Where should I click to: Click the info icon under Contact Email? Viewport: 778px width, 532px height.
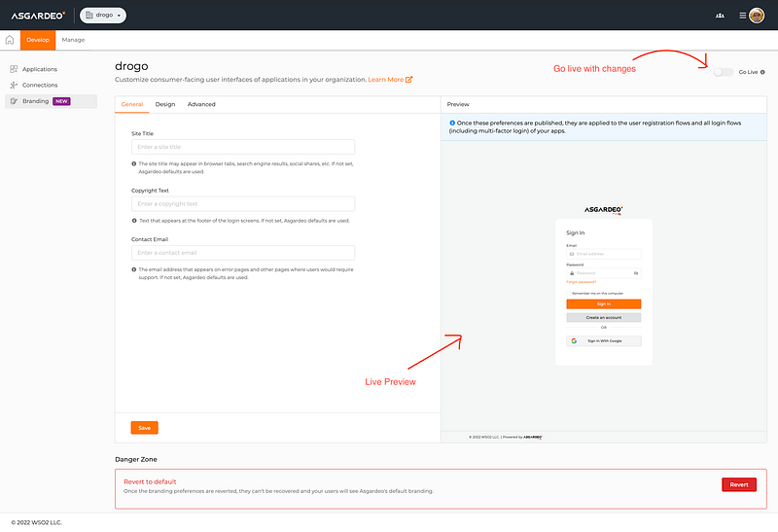point(134,269)
